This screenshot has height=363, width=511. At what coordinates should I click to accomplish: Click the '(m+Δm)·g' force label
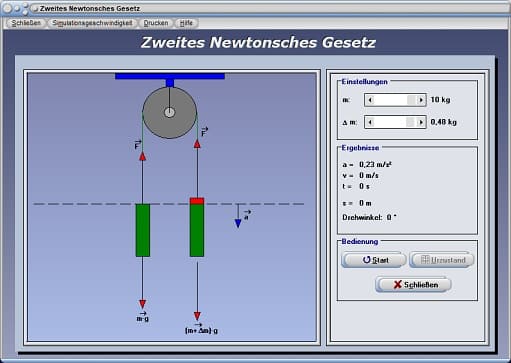pos(201,329)
